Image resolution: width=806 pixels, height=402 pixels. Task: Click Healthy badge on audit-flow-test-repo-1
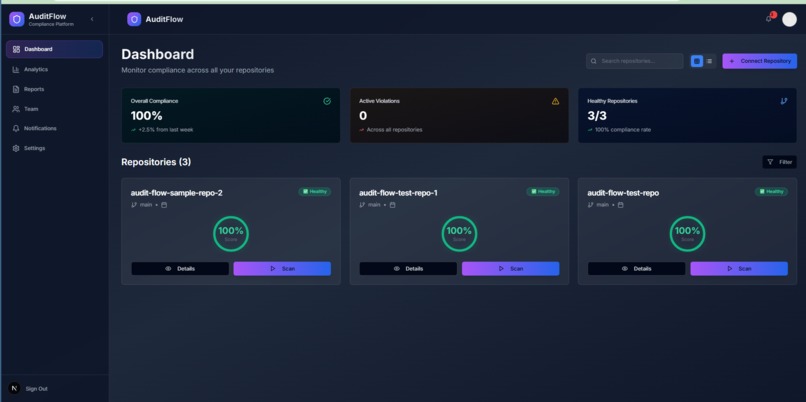[543, 192]
